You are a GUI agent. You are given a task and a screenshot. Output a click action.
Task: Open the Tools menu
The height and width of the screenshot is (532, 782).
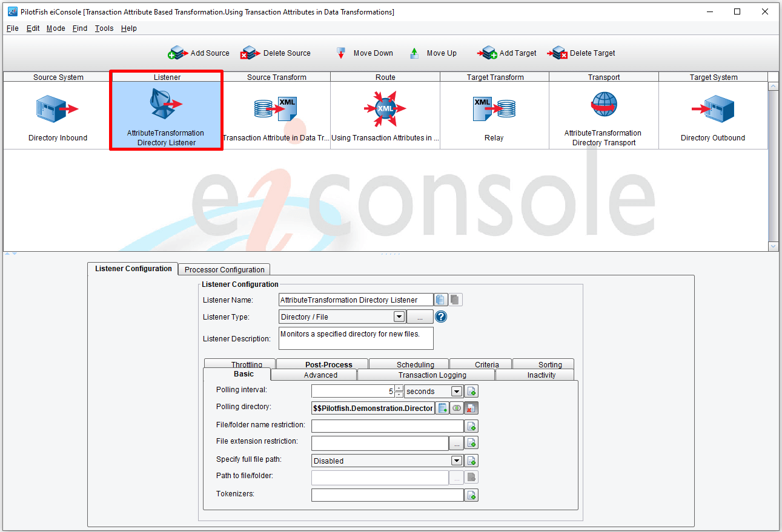[104, 28]
